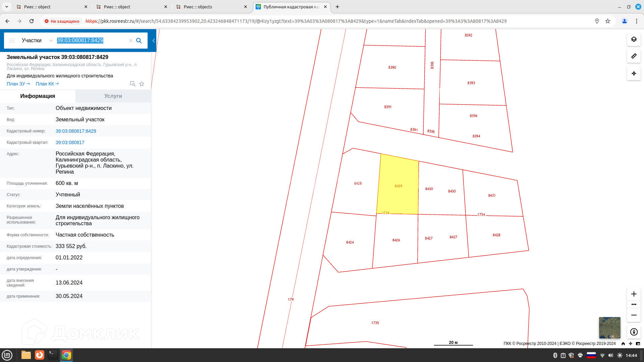This screenshot has width=644, height=362.
Task: Click the locate-me crosshair icon
Action: pyautogui.click(x=634, y=73)
